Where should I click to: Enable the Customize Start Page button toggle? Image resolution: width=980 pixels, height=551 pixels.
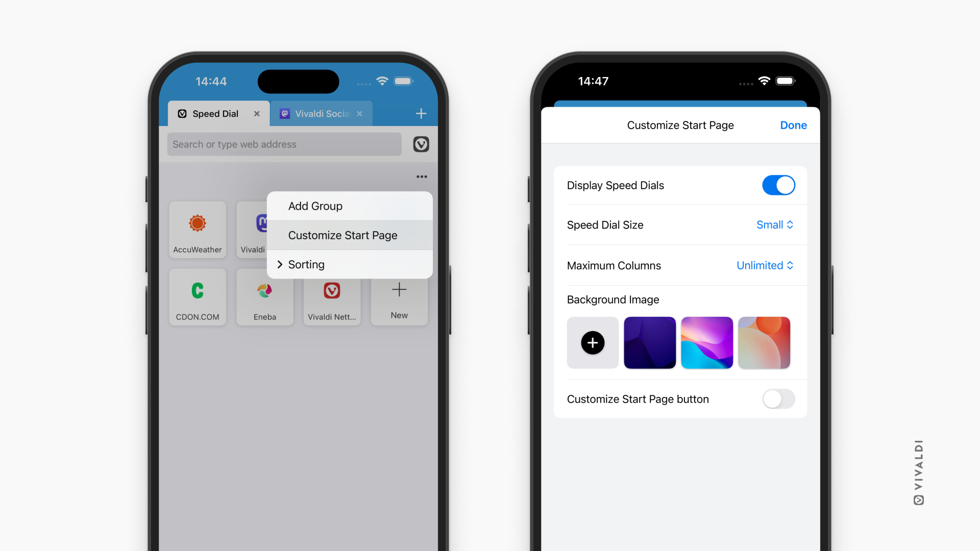click(x=778, y=399)
